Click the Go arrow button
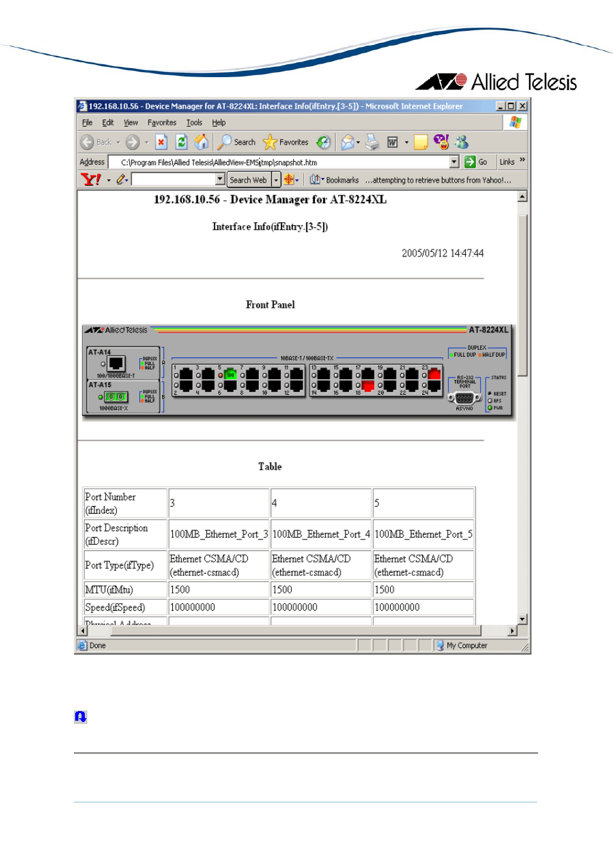The width and height of the screenshot is (613, 868). click(x=476, y=162)
